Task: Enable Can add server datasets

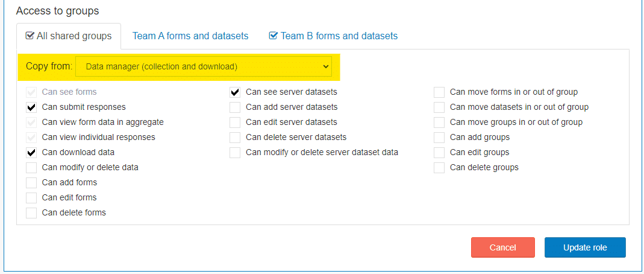Action: (x=235, y=107)
